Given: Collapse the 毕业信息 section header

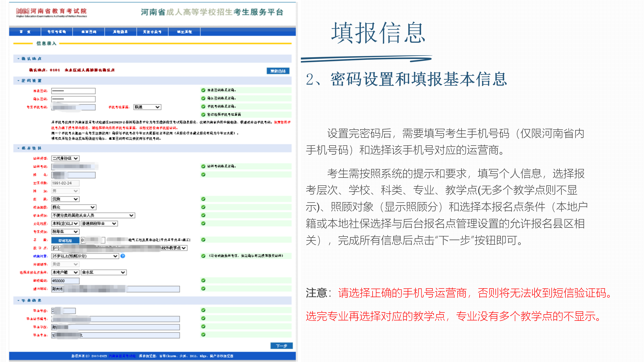Looking at the screenshot, I should coord(29,300).
